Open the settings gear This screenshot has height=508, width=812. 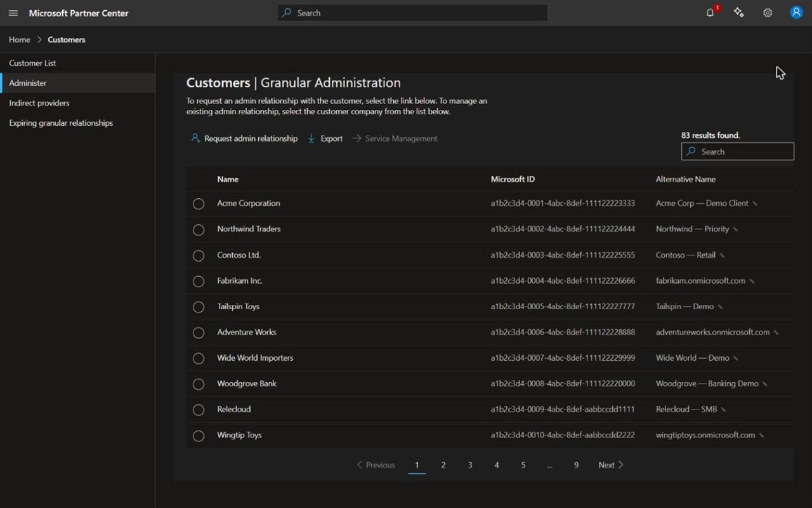[x=768, y=13]
